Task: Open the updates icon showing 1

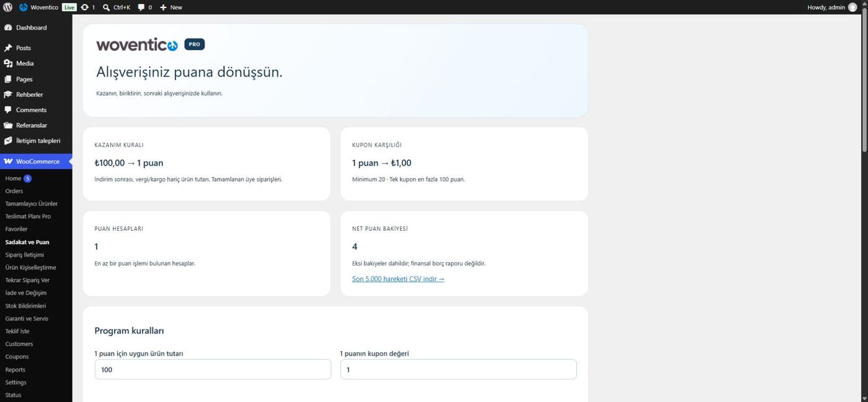Action: tap(88, 7)
